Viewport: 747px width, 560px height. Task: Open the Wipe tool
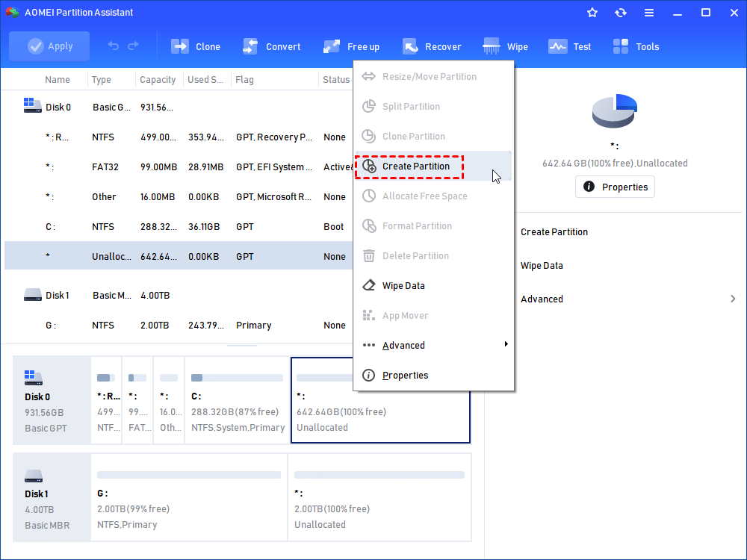pyautogui.click(x=505, y=46)
